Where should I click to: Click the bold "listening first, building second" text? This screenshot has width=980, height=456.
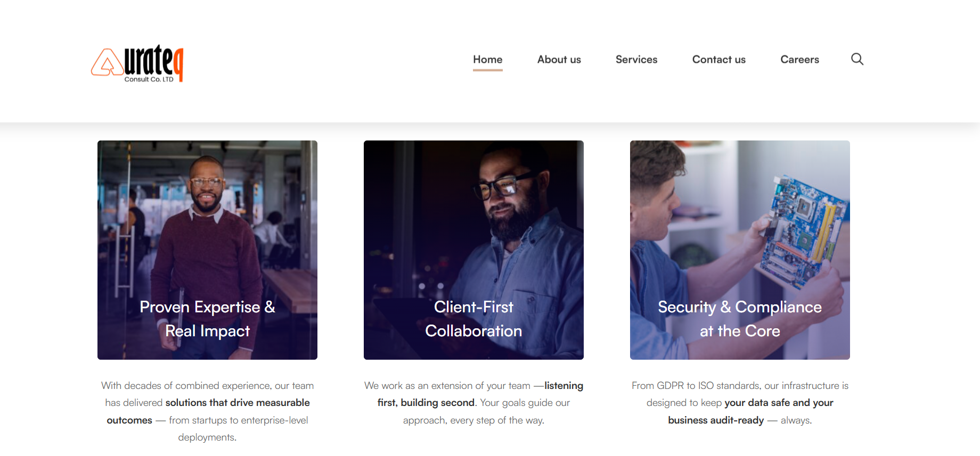coord(426,403)
